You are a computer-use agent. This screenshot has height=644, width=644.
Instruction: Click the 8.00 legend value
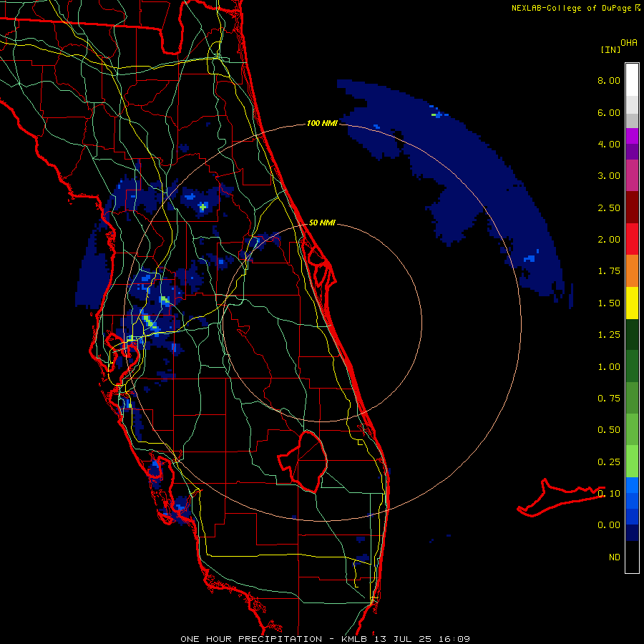[609, 80]
